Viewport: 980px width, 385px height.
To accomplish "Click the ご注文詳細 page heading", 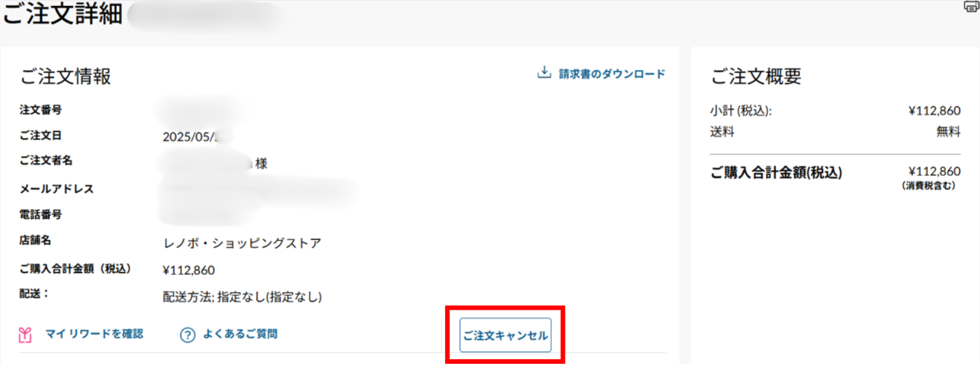I will (63, 15).
